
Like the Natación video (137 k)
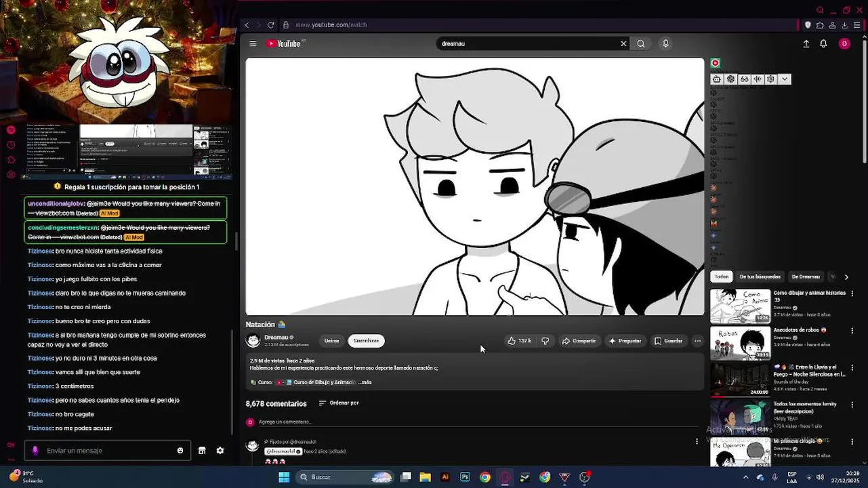[x=520, y=341]
